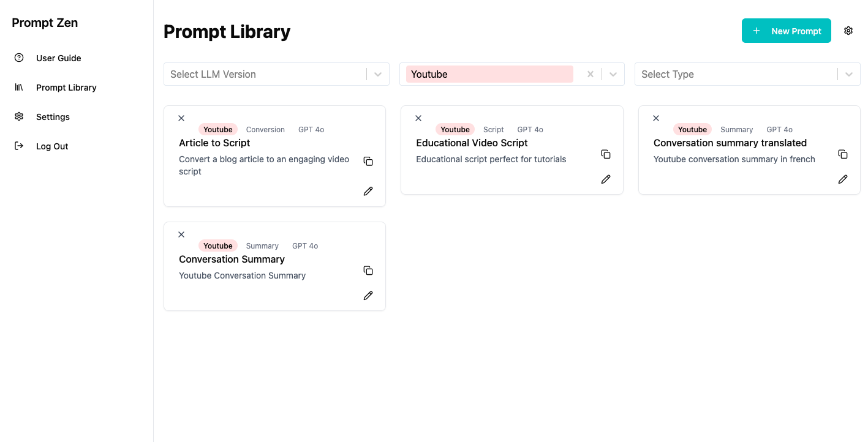Viewport: 868px width, 442px height.
Task: Remove the Article to Script card
Action: (x=181, y=118)
